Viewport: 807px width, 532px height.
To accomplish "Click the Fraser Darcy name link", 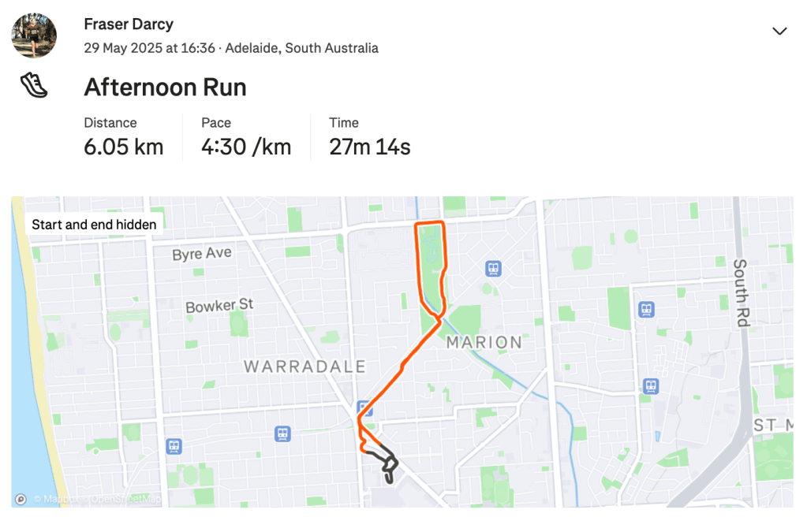I will click(x=129, y=24).
